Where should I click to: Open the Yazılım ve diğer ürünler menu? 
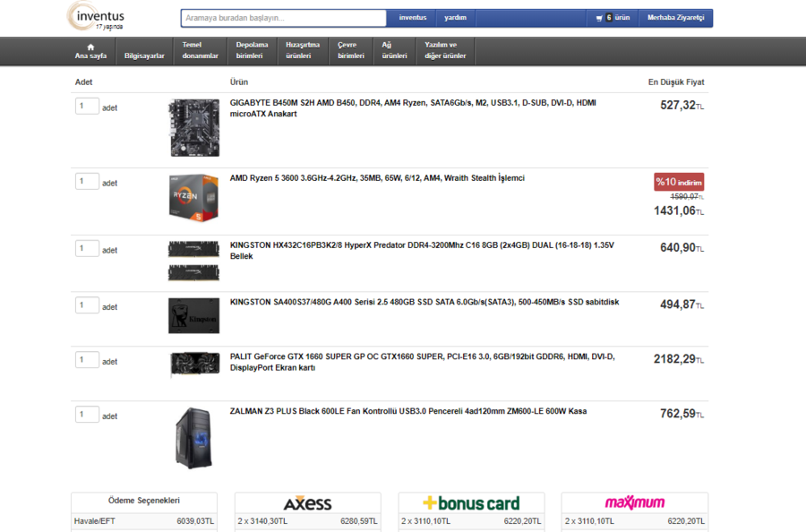(445, 51)
